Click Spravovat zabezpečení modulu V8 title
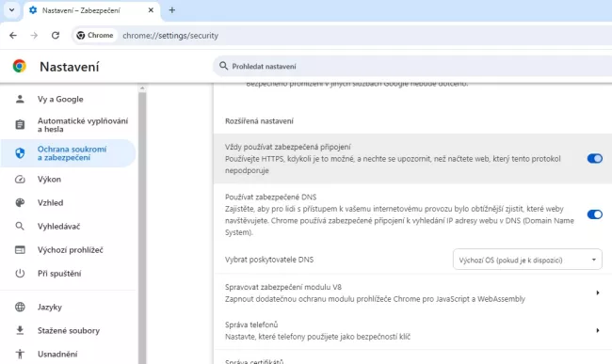This screenshot has width=612, height=364. (x=283, y=287)
